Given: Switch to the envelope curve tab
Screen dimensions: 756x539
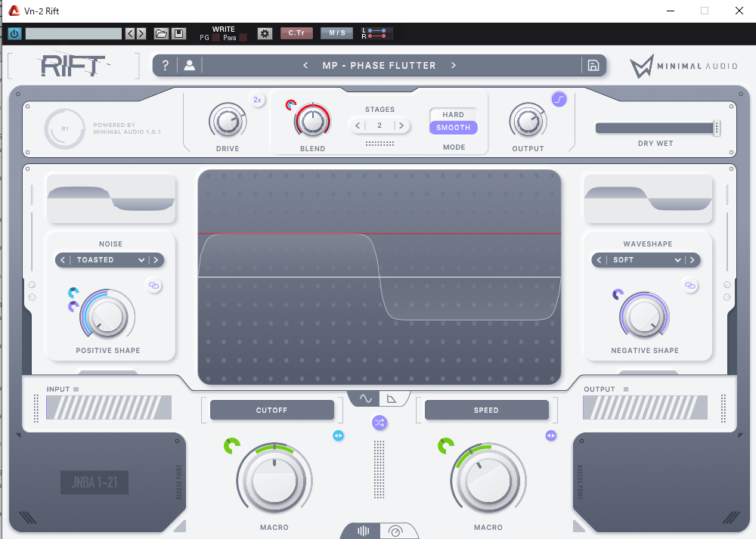Looking at the screenshot, I should click(x=392, y=398).
